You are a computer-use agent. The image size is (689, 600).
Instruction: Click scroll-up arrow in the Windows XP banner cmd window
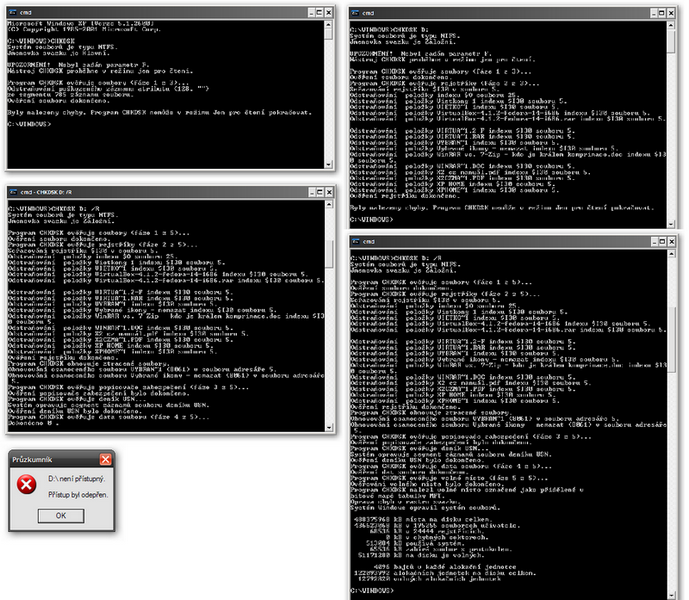pyautogui.click(x=329, y=25)
